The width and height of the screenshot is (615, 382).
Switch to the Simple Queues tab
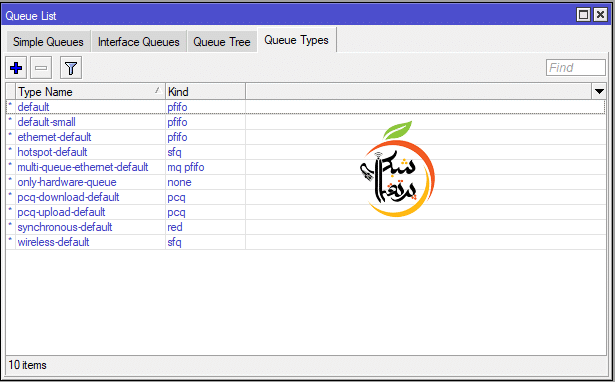[x=48, y=42]
